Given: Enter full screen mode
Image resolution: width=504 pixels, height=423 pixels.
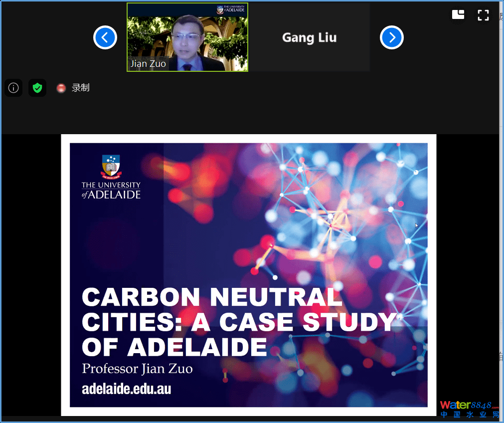Looking at the screenshot, I should (483, 15).
